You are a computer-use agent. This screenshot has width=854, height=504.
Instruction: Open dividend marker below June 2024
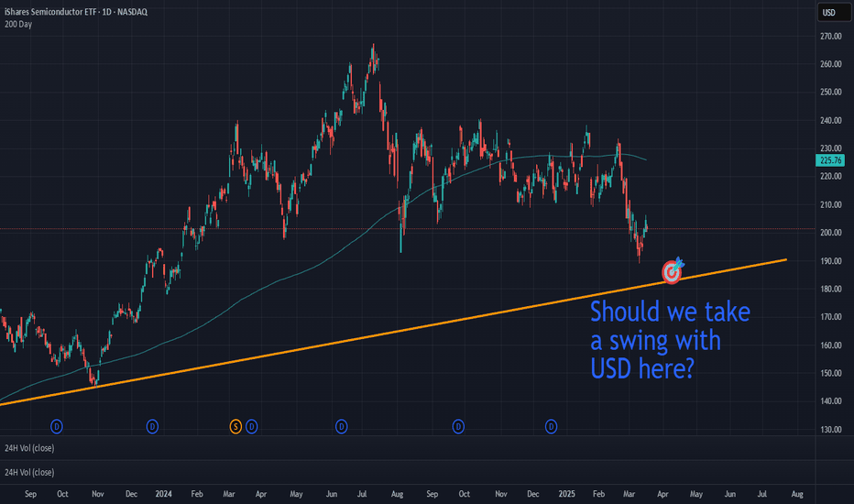click(342, 427)
